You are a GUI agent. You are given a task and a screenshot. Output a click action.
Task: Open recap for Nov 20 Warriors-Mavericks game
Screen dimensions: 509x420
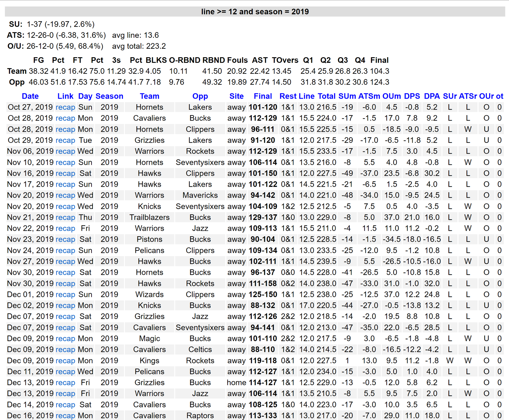click(x=65, y=195)
